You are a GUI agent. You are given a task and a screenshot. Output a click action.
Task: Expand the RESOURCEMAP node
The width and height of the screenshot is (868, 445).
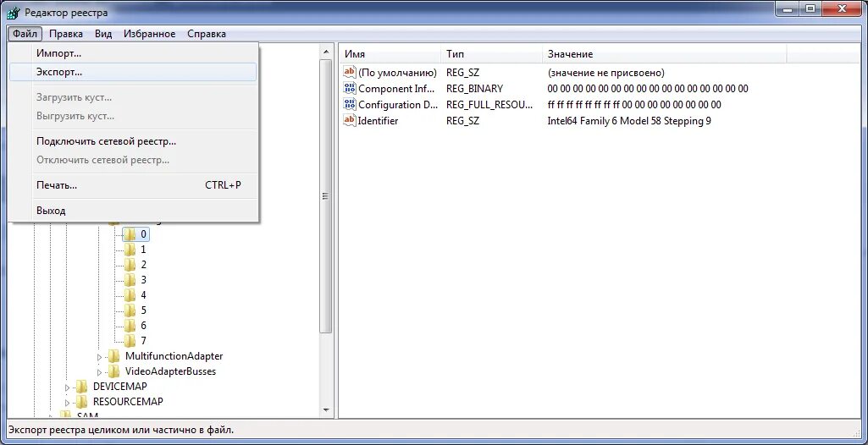coord(68,402)
